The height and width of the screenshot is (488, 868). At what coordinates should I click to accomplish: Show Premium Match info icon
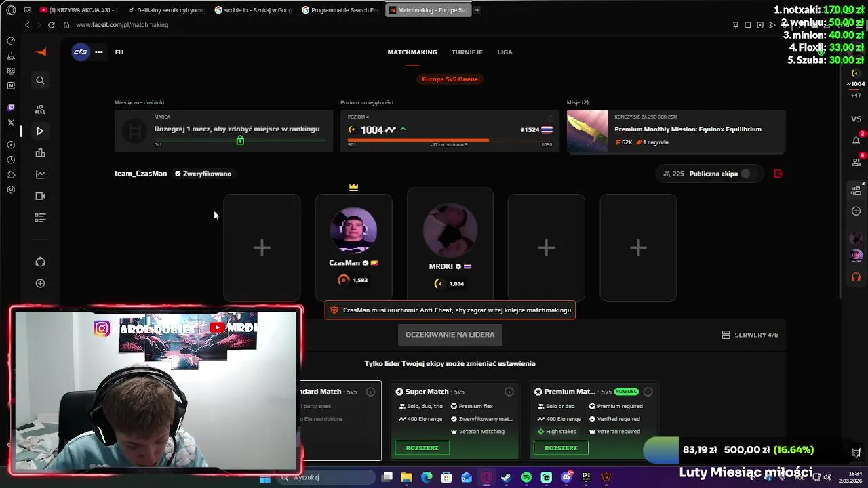pos(648,392)
